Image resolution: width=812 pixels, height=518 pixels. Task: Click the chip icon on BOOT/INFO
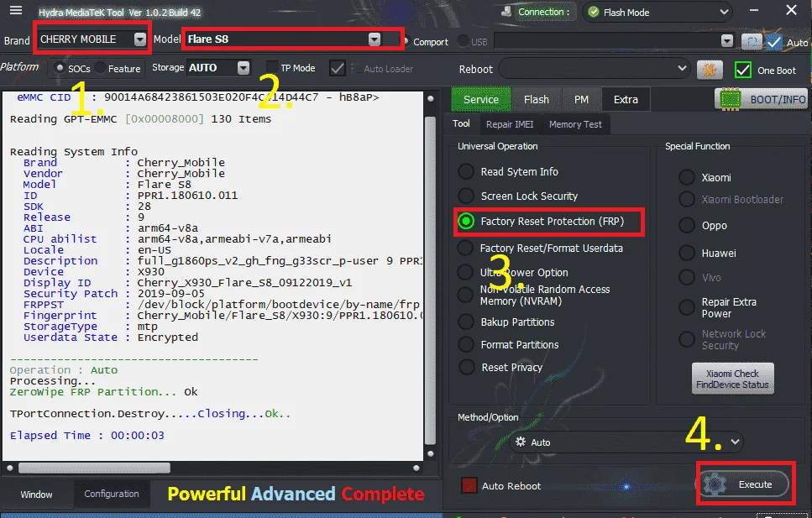pos(731,99)
